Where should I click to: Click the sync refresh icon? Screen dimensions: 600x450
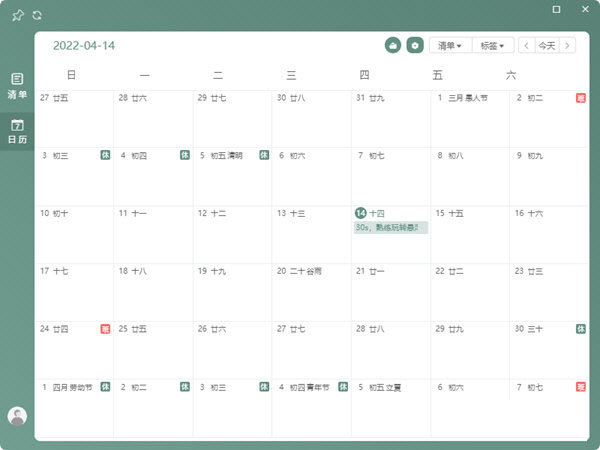(x=37, y=15)
